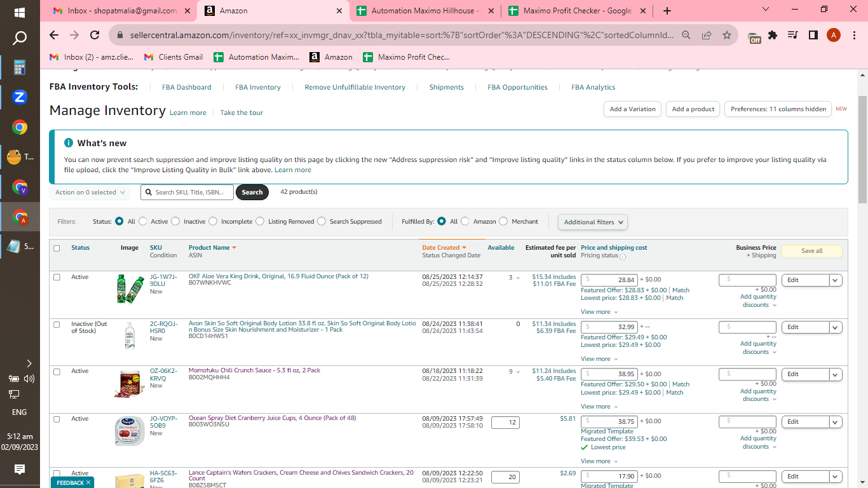Screen dimensions: 868x488
Task: Check the OKF Aloe Vera King Drink row checkbox
Action: point(57,277)
